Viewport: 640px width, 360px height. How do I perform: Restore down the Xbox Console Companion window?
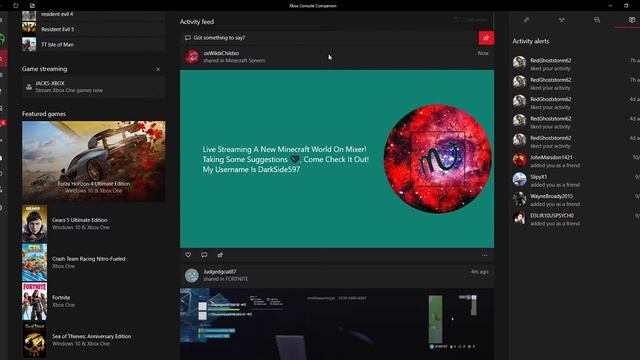(x=626, y=6)
